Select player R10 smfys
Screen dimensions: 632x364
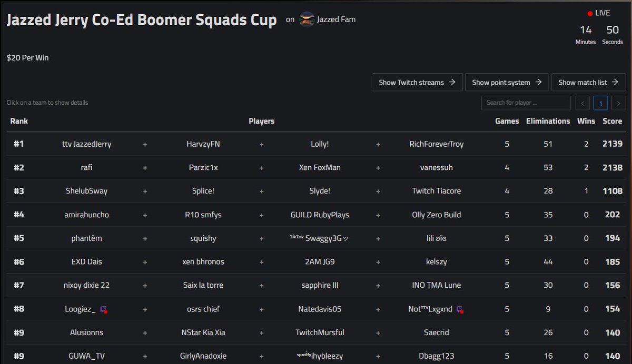pos(203,215)
